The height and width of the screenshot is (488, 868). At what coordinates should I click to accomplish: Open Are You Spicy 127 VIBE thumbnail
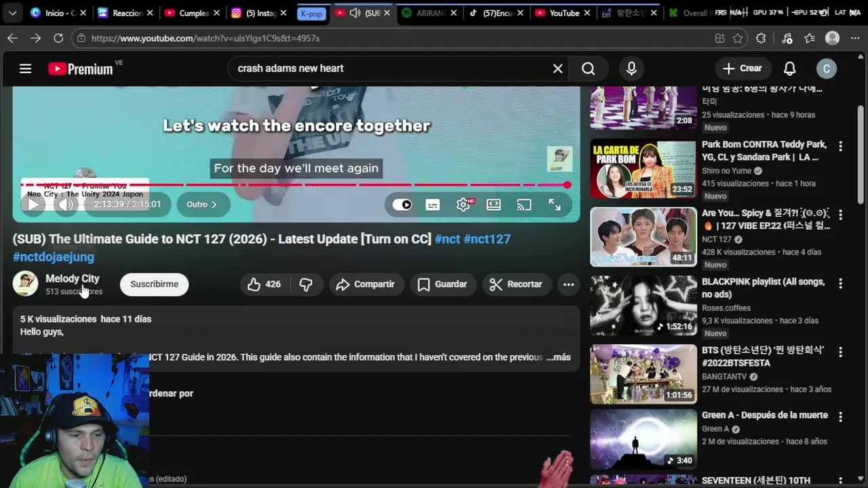[643, 237]
